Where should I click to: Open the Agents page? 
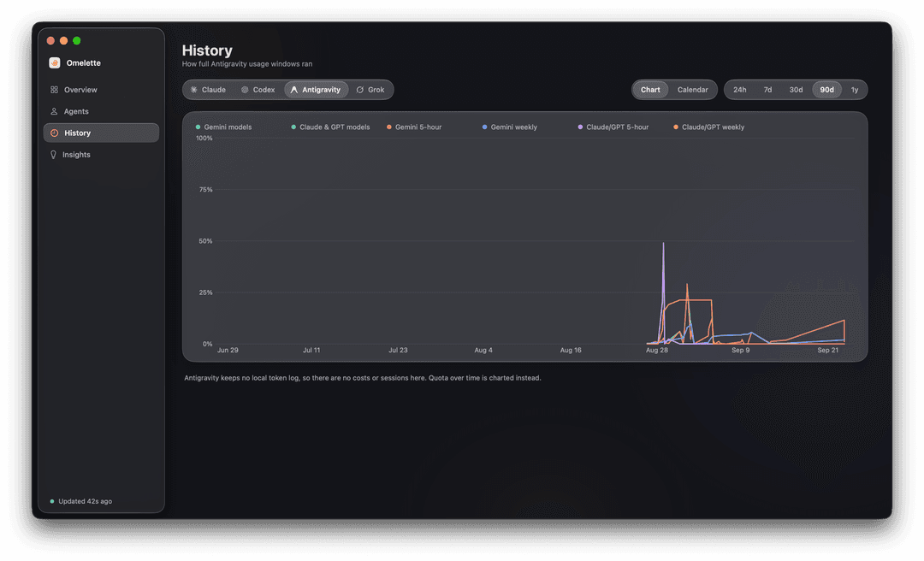point(100,111)
